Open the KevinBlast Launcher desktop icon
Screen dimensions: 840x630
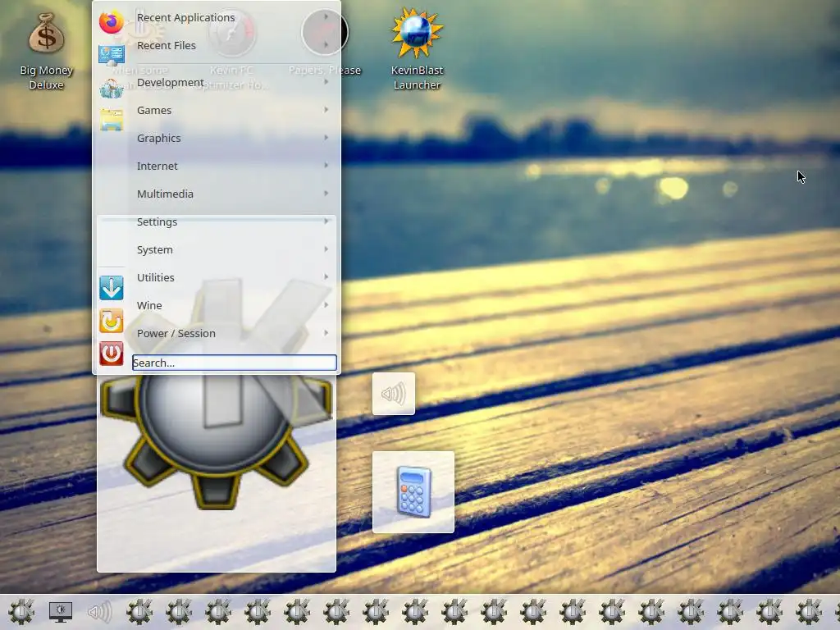pos(417,48)
